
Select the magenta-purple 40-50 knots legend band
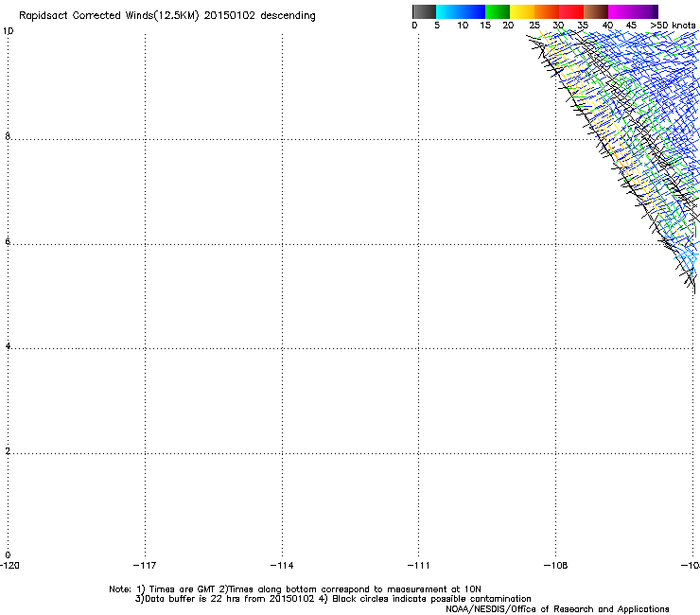(633, 11)
